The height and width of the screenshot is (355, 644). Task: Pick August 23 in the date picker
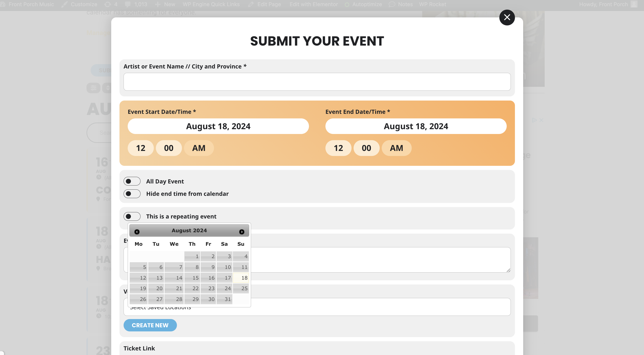(x=208, y=288)
